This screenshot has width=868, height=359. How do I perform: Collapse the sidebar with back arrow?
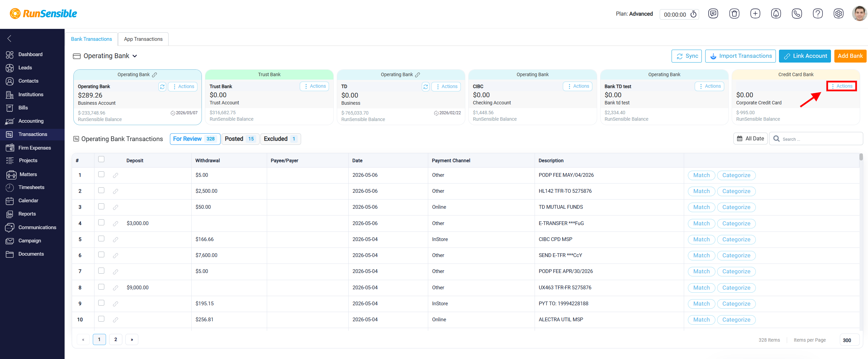(x=10, y=38)
